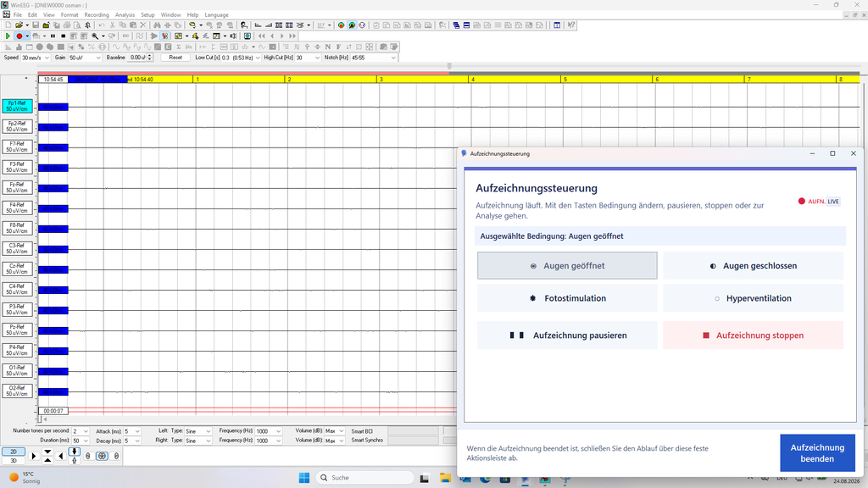The height and width of the screenshot is (488, 868).
Task: Select Hyperventilation condition
Action: (x=754, y=298)
